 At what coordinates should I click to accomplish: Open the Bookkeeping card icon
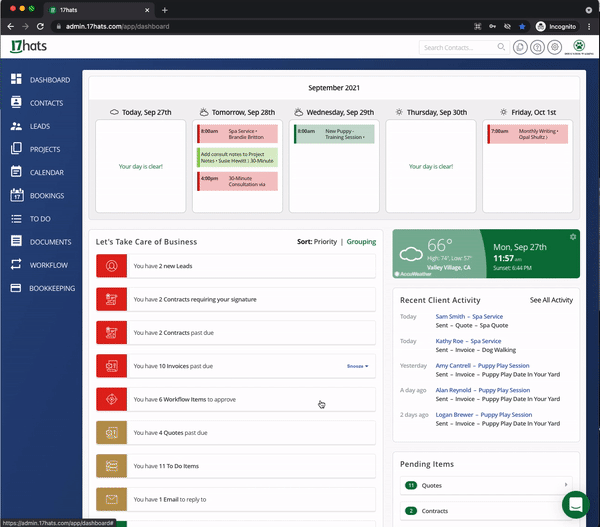(x=16, y=288)
